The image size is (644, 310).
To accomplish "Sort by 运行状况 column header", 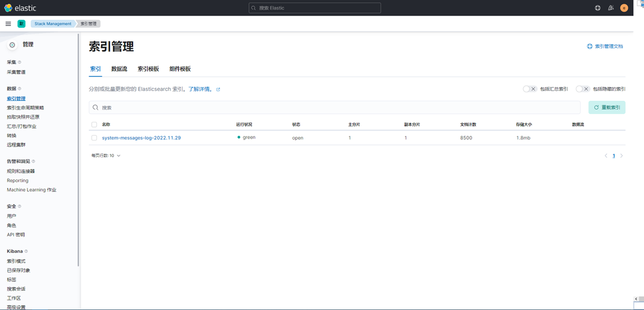I will 244,124.
